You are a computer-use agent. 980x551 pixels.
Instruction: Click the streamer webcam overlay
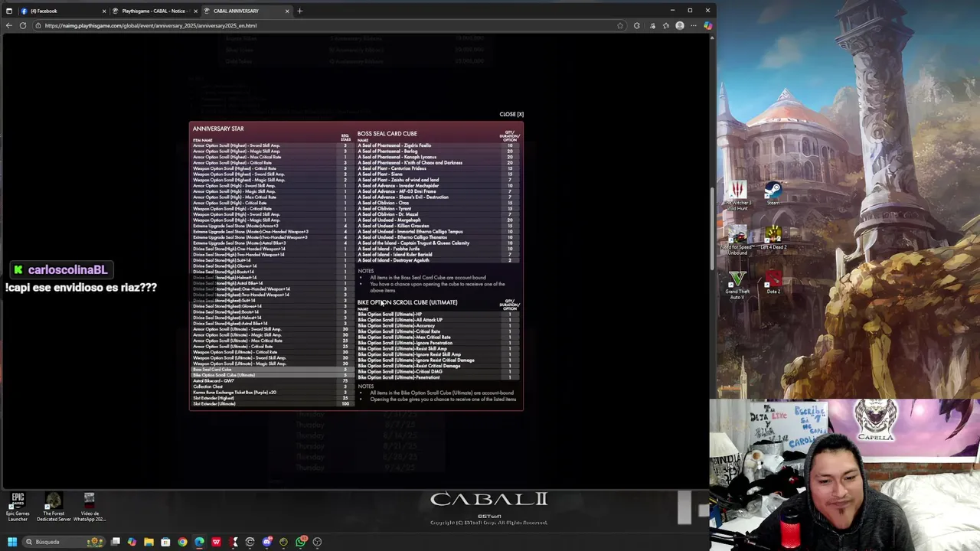[x=844, y=474]
